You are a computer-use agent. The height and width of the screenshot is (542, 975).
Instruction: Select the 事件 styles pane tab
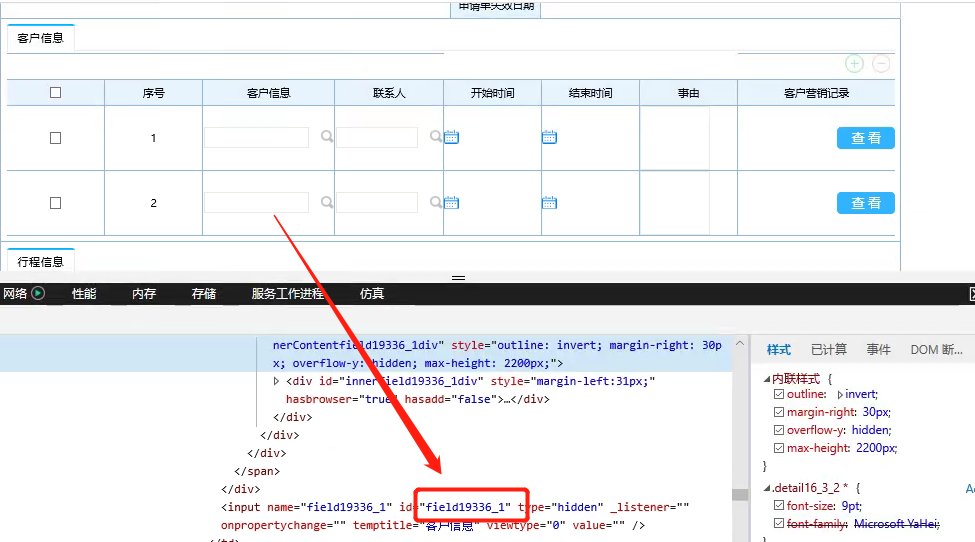pyautogui.click(x=879, y=350)
